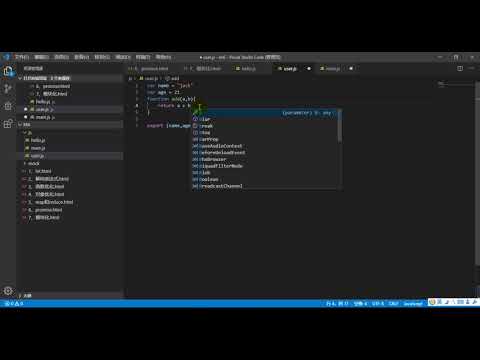Switch to the hello.js editor tab
The image size is (480, 360).
(x=248, y=69)
